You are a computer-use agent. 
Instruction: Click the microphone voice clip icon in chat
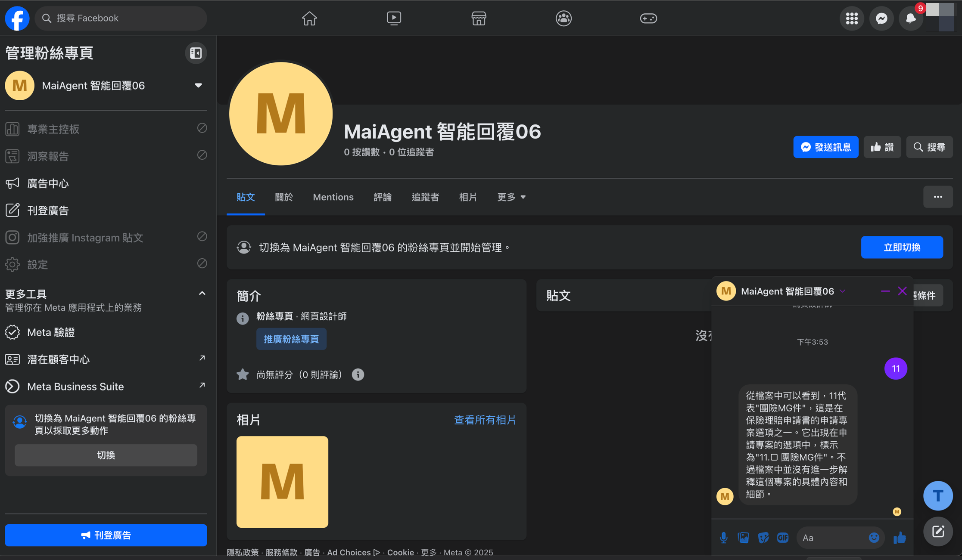pyautogui.click(x=723, y=537)
